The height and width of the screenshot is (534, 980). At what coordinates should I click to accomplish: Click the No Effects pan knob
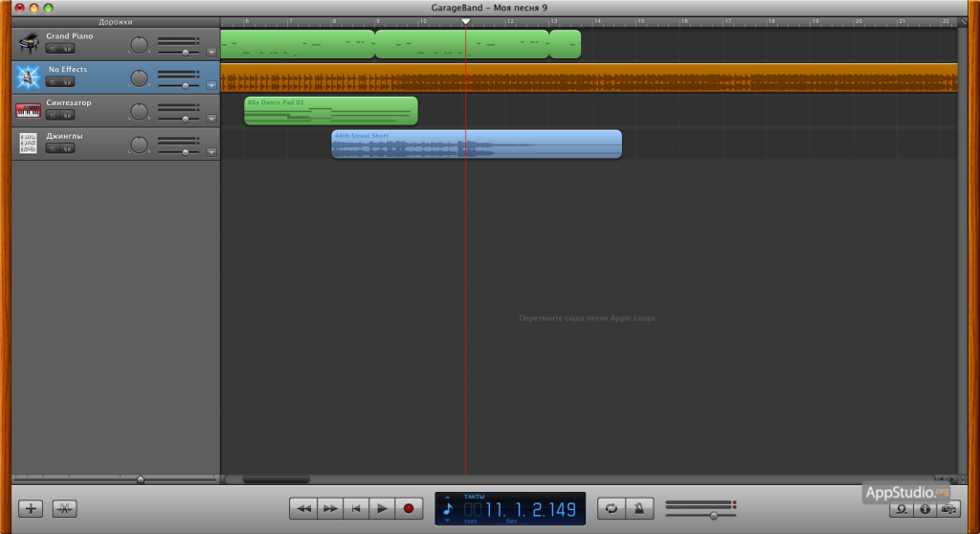click(139, 78)
